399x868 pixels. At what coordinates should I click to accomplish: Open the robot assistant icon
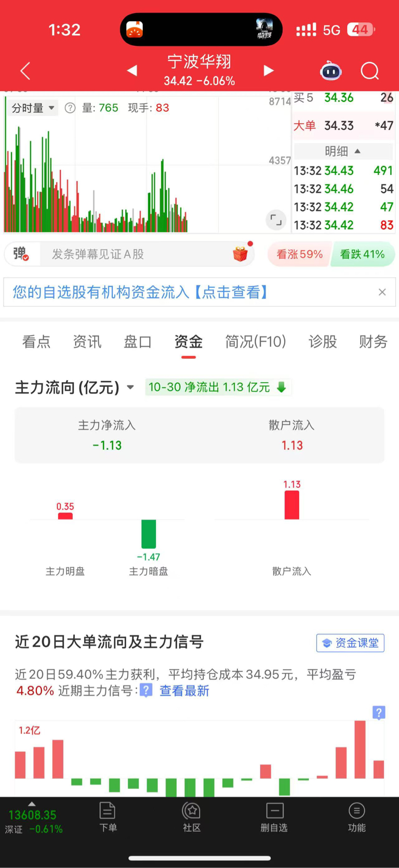(331, 71)
